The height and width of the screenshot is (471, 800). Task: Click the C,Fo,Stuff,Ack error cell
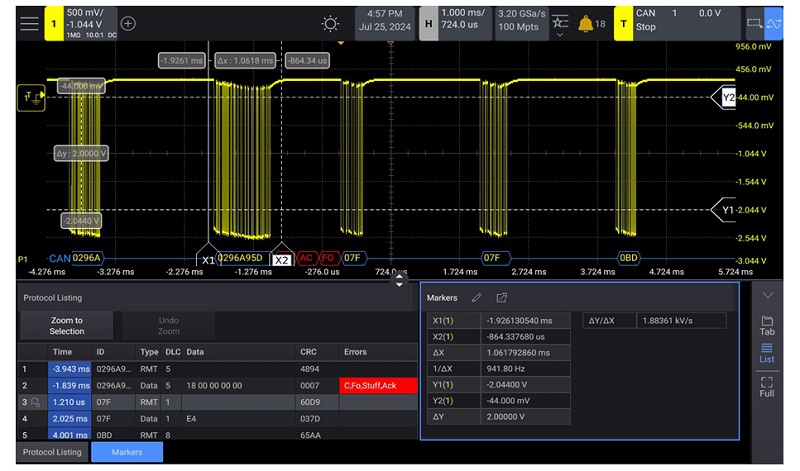coord(378,385)
